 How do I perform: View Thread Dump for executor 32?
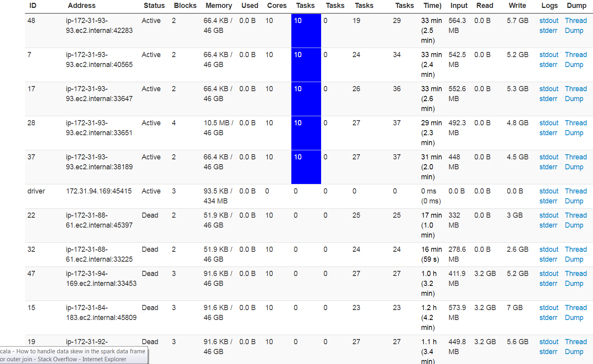point(576,254)
